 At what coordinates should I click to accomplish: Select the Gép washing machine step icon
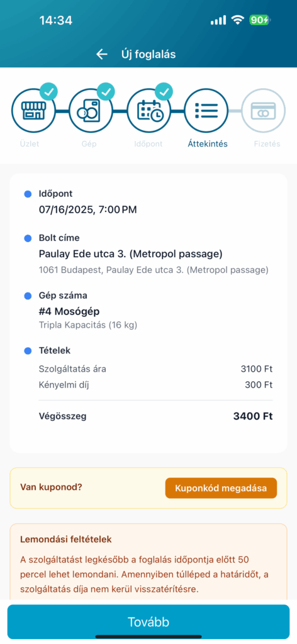click(x=91, y=111)
